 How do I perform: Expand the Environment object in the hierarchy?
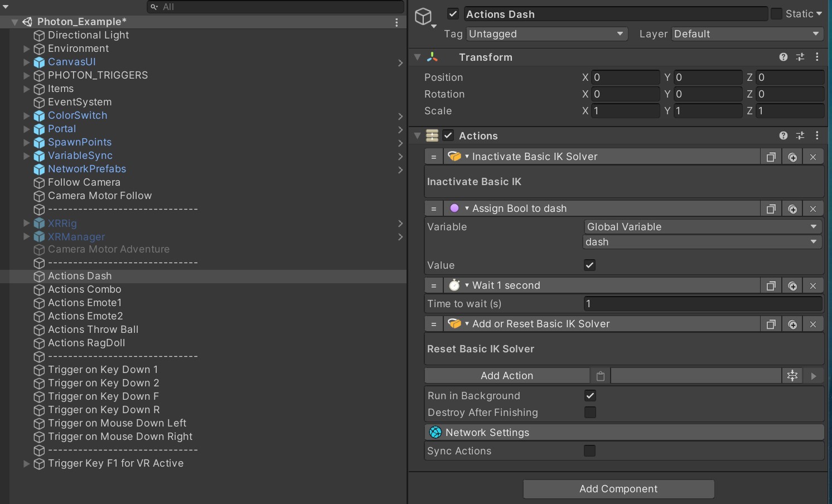coord(26,49)
